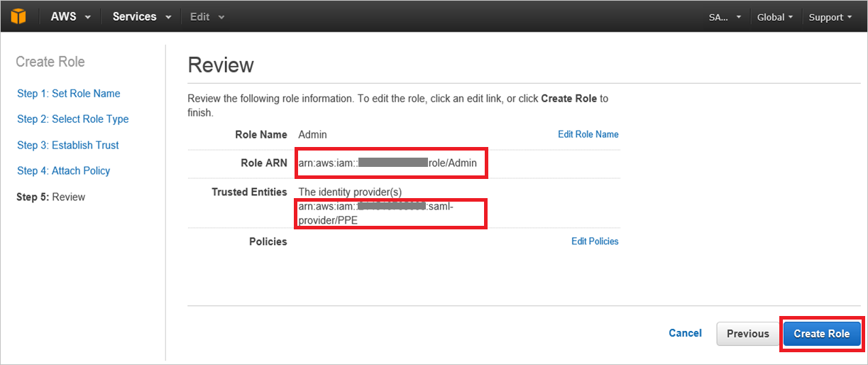
Task: Open the Support menu
Action: coord(830,17)
